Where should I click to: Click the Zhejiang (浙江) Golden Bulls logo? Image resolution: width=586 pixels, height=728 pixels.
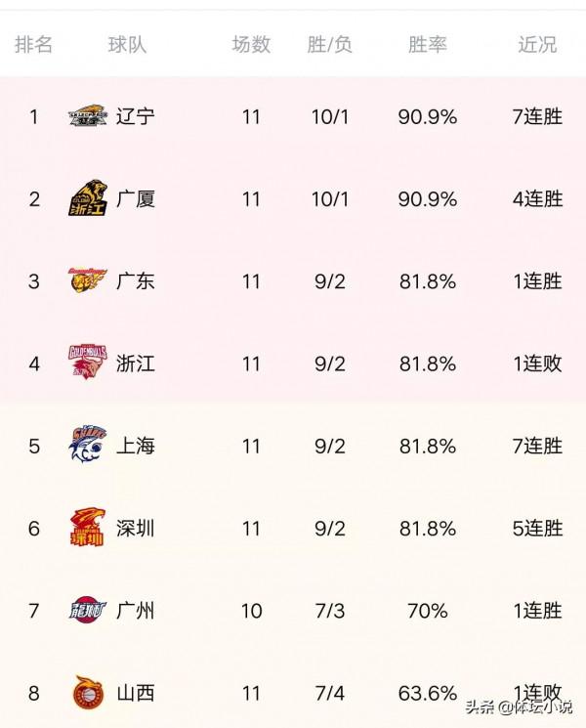point(88,363)
